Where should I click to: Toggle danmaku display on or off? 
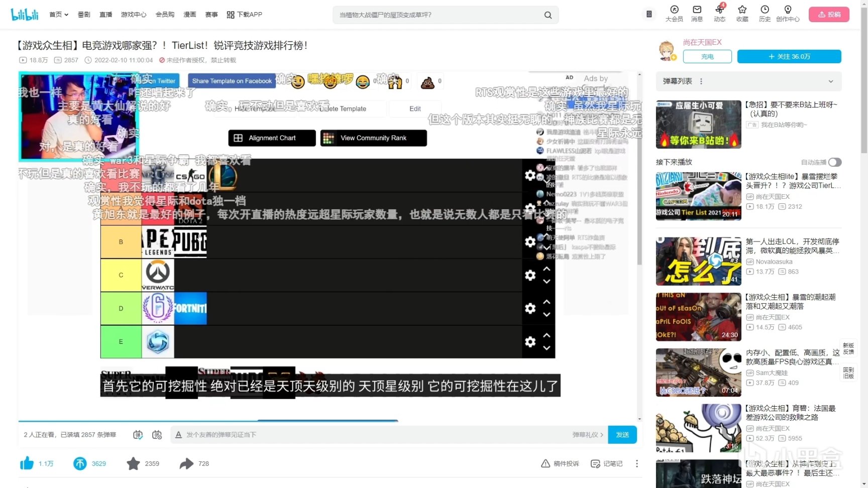(x=138, y=435)
